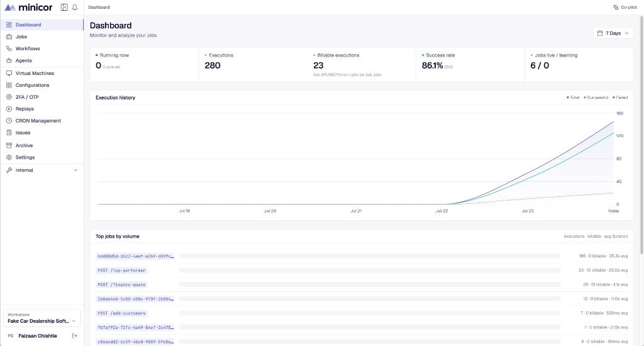Screen dimensions: 644x346
Task: Click the Today label on chart axis
Action: pos(613,211)
